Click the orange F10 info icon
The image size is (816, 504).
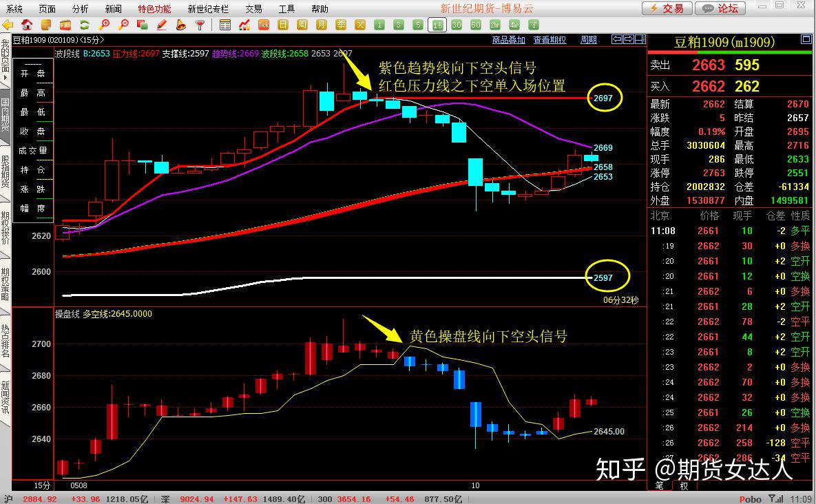coord(65,25)
